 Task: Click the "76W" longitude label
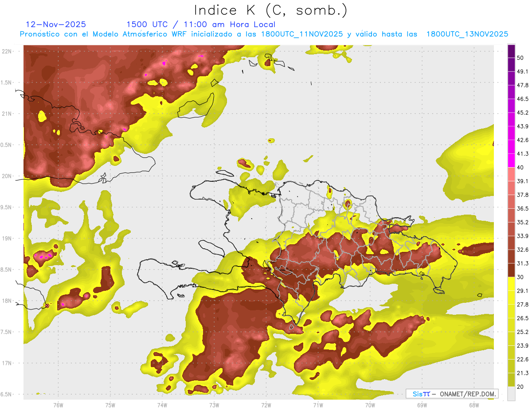(58, 405)
